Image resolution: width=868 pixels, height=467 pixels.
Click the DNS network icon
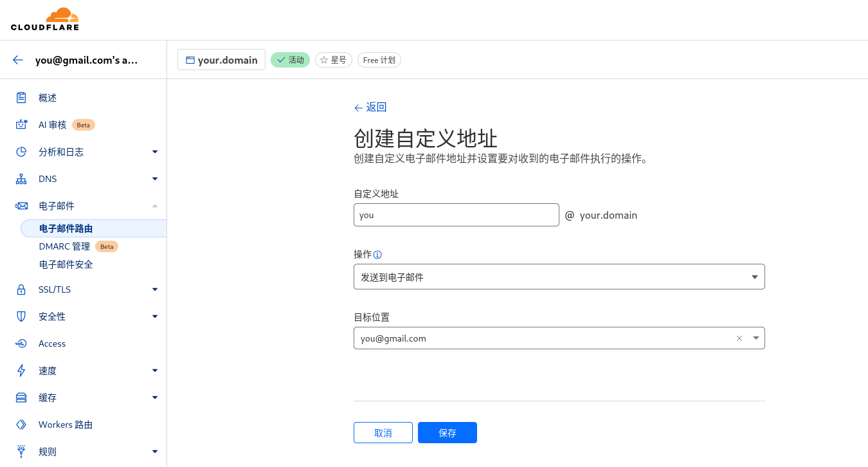(x=21, y=179)
